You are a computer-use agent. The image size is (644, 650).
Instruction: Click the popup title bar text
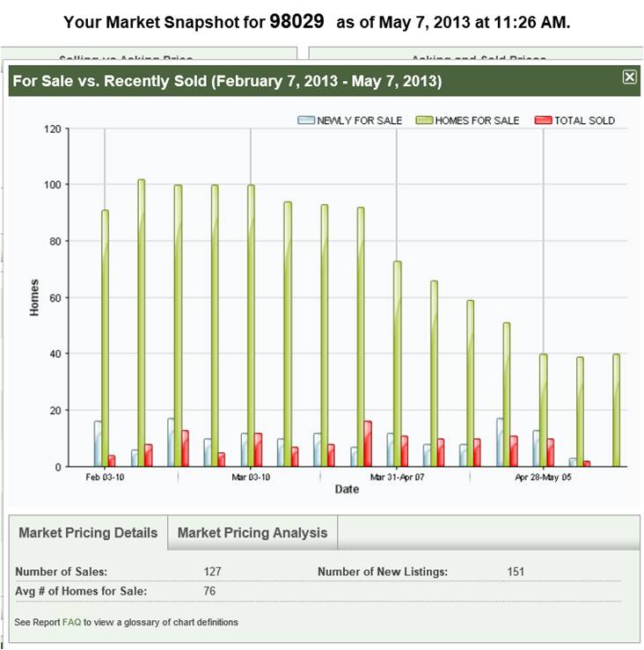point(226,82)
